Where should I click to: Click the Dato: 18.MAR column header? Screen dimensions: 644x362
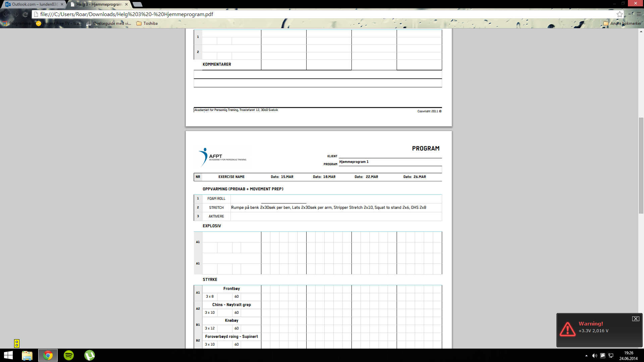tap(324, 177)
